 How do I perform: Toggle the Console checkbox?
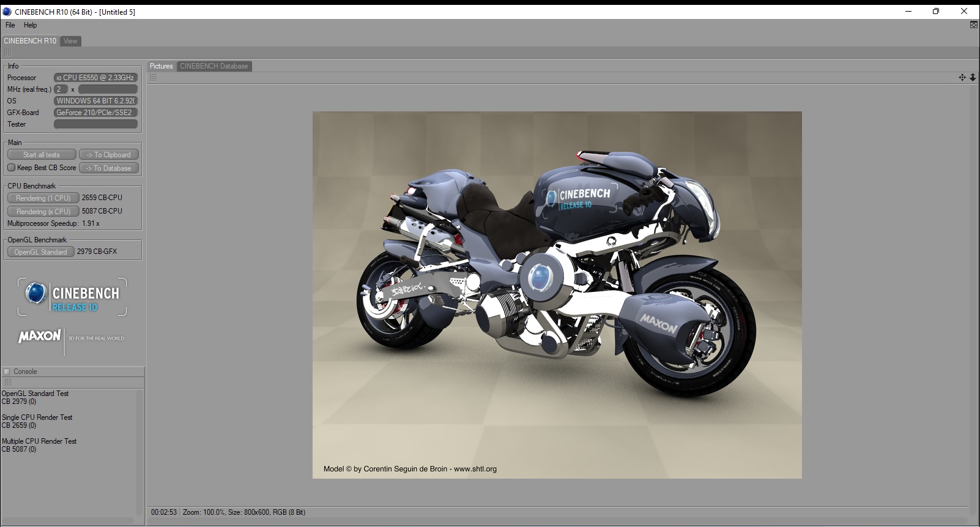7,372
